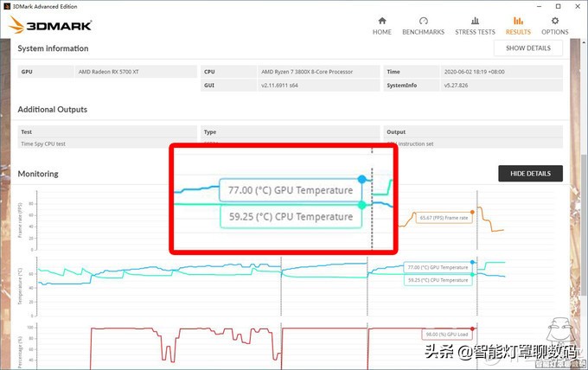Screen dimensions: 588x370
Task: Open the Results bars icon
Action: coord(518,20)
